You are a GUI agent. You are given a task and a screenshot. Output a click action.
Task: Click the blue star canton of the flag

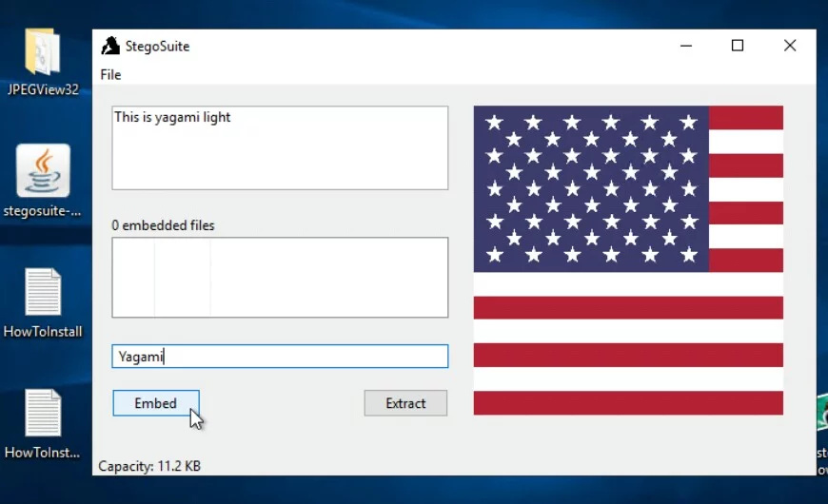tap(591, 188)
